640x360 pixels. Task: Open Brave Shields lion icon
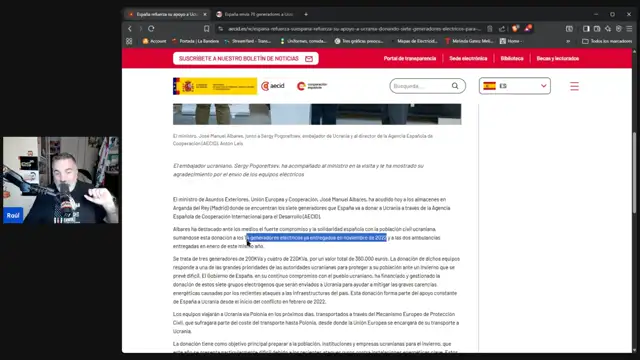[x=516, y=29]
